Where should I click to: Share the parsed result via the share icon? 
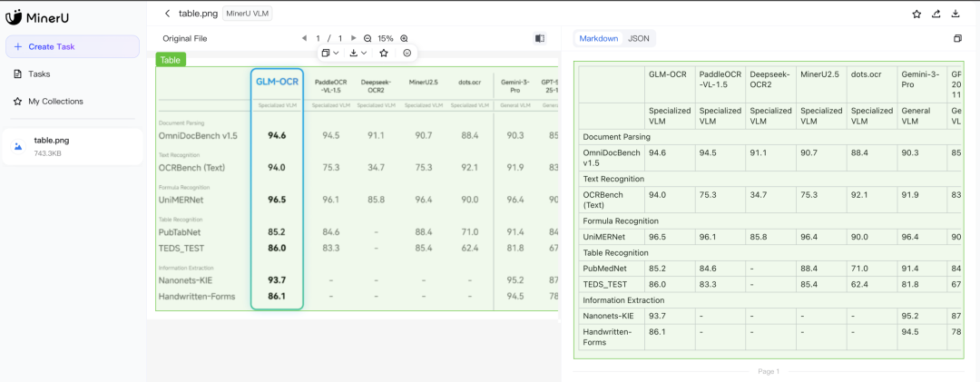(x=936, y=14)
